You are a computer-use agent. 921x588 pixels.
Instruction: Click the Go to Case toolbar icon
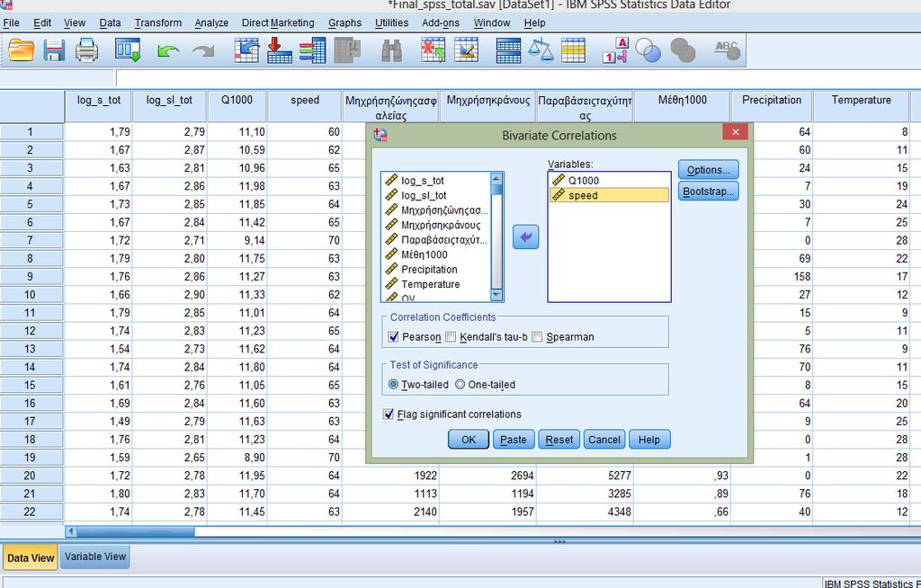click(x=246, y=50)
